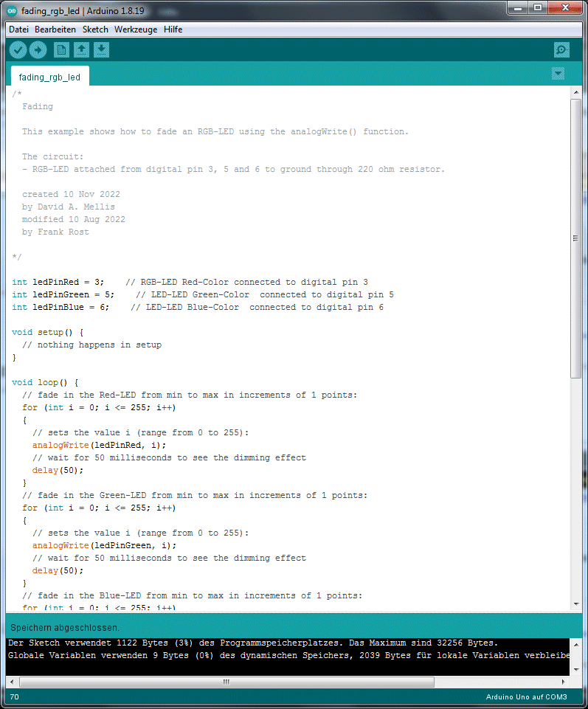The height and width of the screenshot is (709, 588).
Task: Open the Datei menu
Action: tap(18, 30)
